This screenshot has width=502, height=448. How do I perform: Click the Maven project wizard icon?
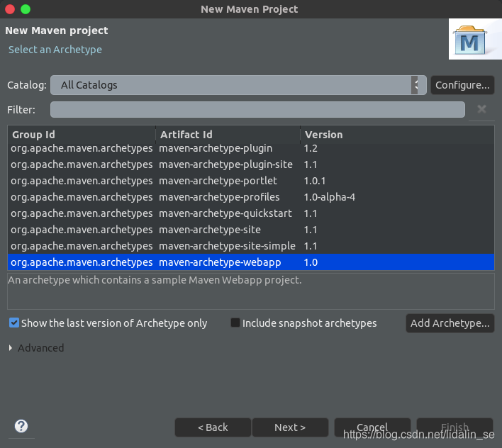click(x=469, y=40)
